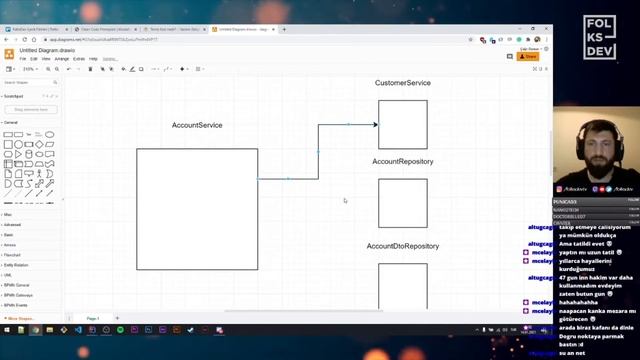Click the Delete trash icon
Screen dimensions: 640x360
pos(90,69)
